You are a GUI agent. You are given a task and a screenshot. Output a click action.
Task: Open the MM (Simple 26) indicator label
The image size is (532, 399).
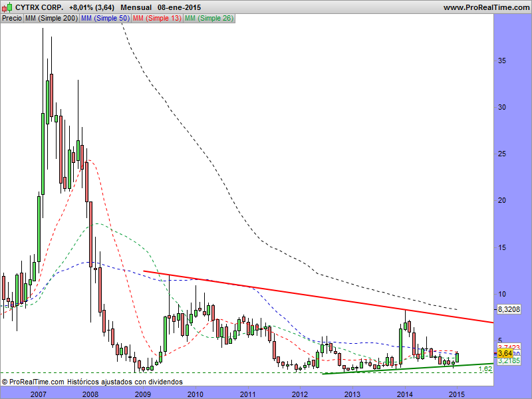click(209, 19)
